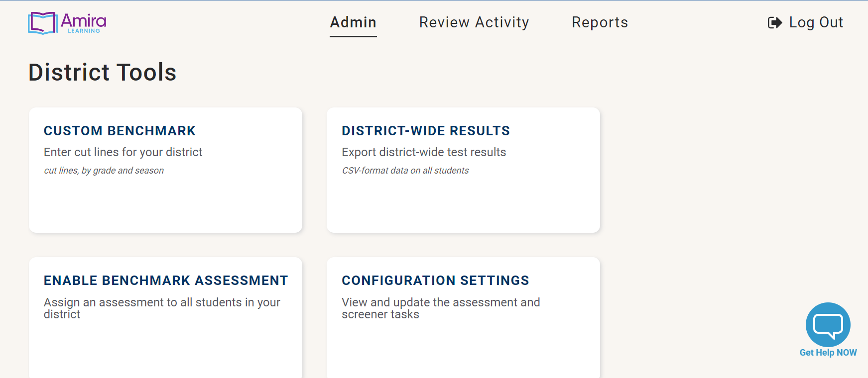The height and width of the screenshot is (378, 868).
Task: Switch to the Admin tab
Action: (353, 22)
